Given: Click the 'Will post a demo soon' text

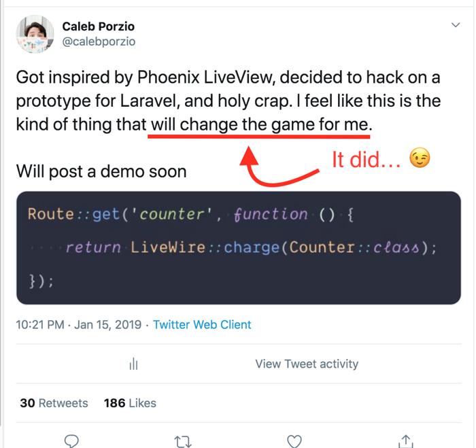Looking at the screenshot, I should [x=101, y=171].
